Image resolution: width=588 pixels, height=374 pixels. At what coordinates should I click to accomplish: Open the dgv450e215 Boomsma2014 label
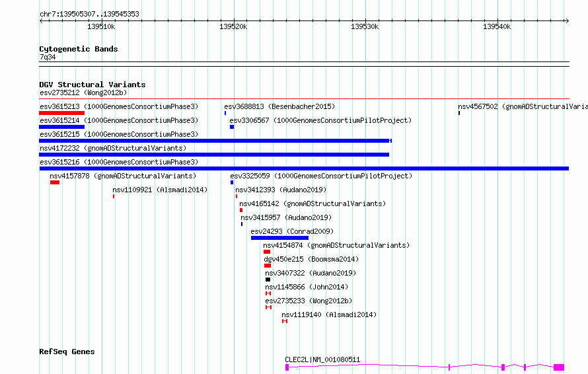(311, 259)
